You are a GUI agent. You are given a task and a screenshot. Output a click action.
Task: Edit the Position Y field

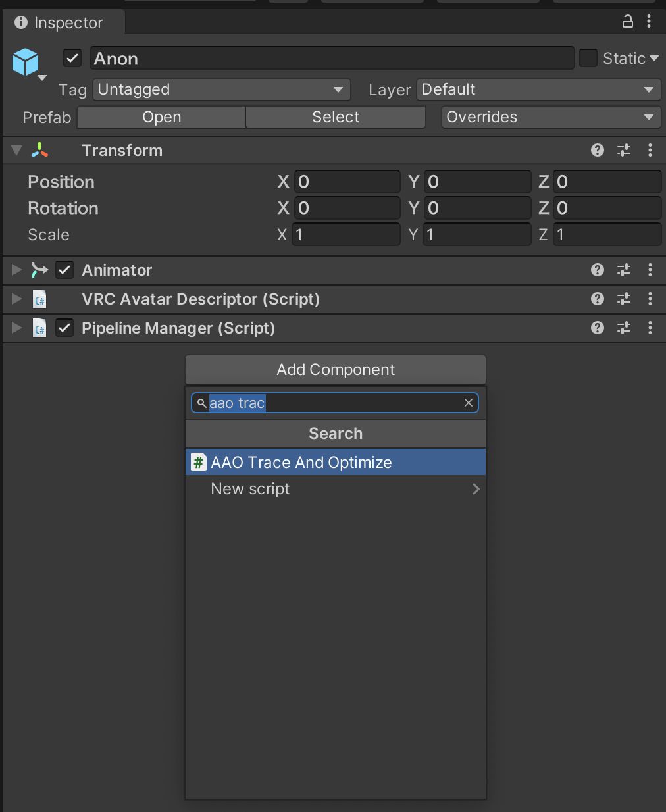click(x=477, y=182)
